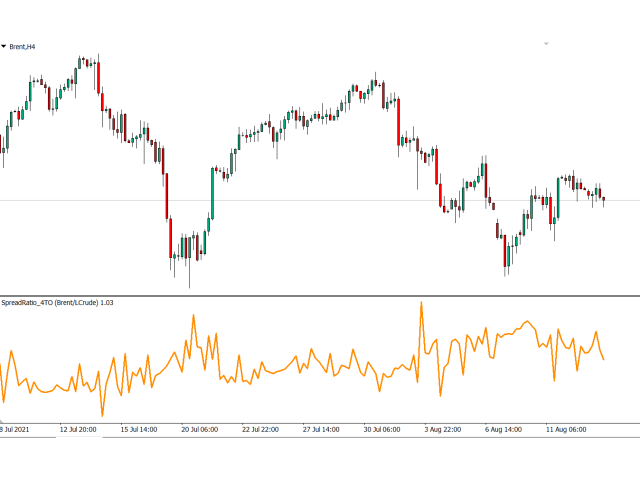Click the horizontal gray price level line

pyautogui.click(x=320, y=200)
